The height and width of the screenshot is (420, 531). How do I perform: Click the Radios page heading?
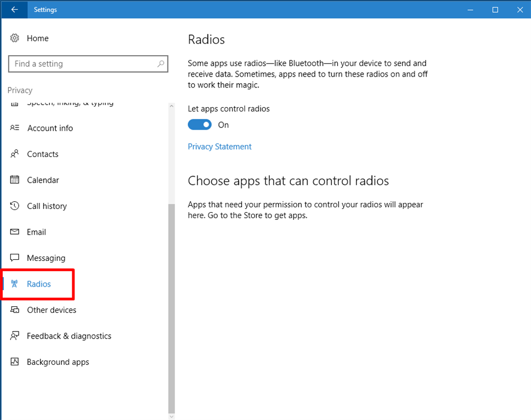[x=206, y=39]
